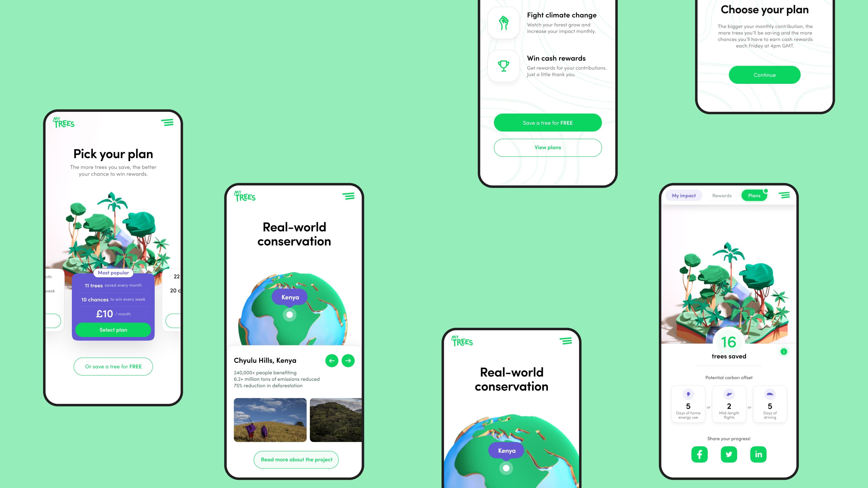Select the most popular £10/month plan
Screen dimensions: 868x488
coord(113,329)
